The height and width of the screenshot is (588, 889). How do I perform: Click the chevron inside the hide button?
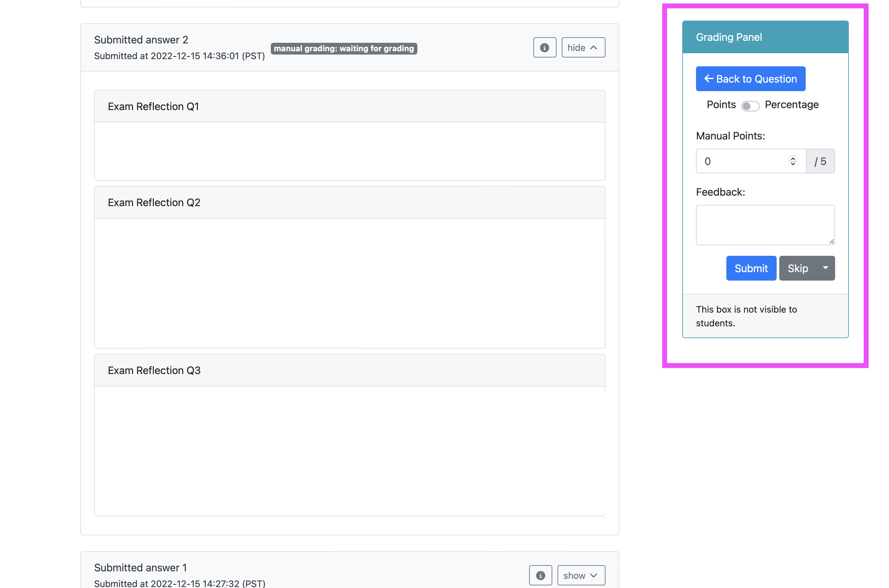tap(593, 48)
